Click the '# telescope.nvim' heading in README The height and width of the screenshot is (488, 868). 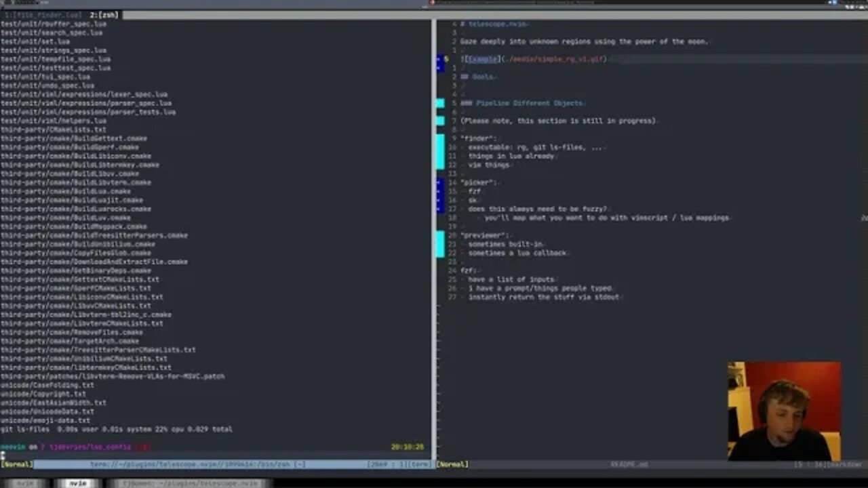click(x=494, y=24)
